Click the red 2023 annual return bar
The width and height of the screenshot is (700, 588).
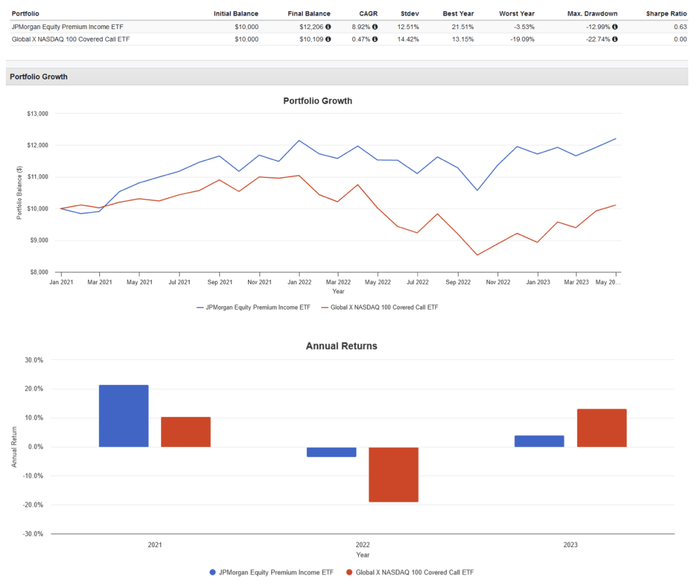(x=601, y=428)
